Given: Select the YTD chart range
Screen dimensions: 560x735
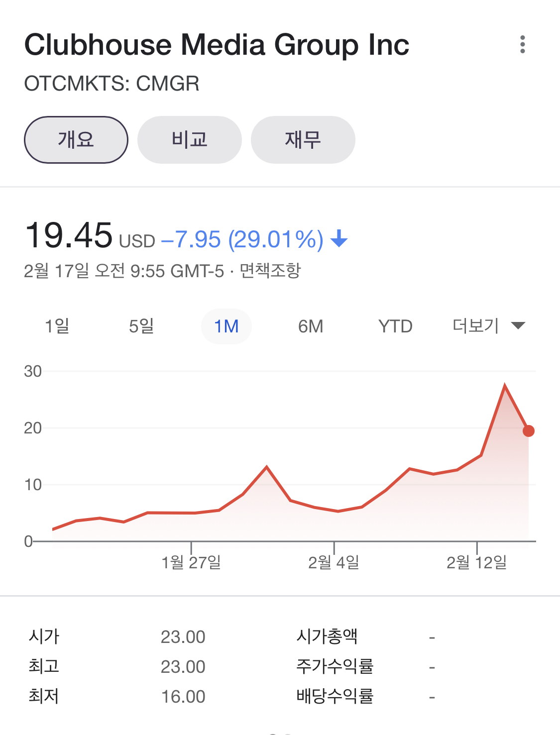Looking at the screenshot, I should pos(395,326).
